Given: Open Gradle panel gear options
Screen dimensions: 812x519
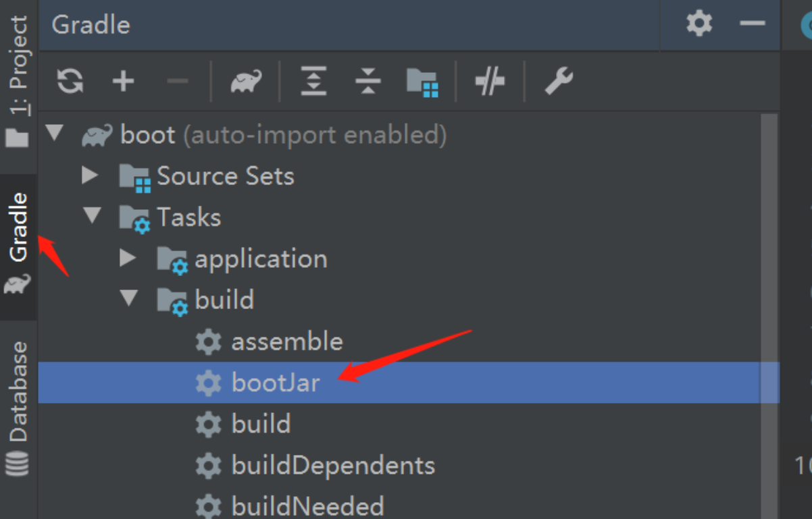Looking at the screenshot, I should [699, 24].
